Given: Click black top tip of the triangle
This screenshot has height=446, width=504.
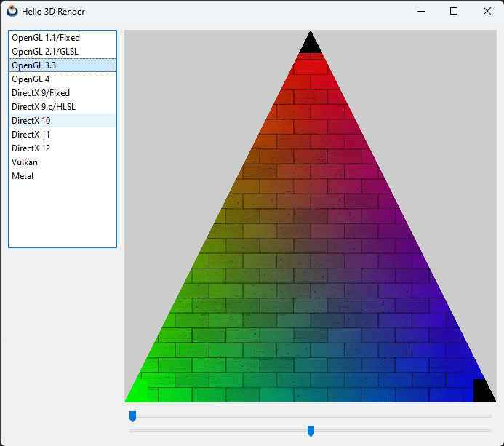Looking at the screenshot, I should tap(311, 45).
